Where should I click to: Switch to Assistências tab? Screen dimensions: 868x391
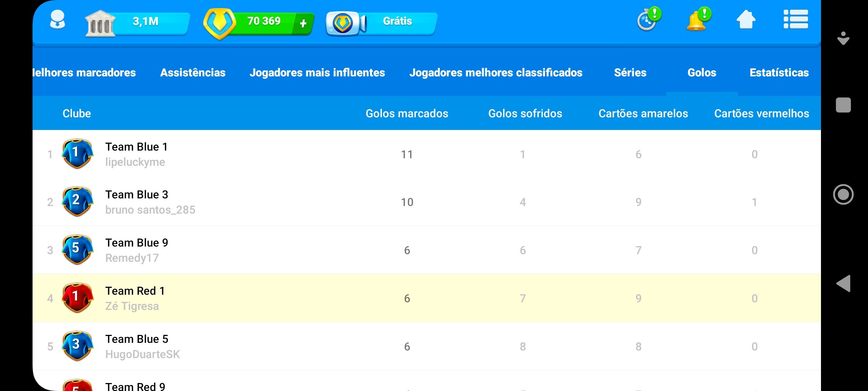[x=192, y=72]
